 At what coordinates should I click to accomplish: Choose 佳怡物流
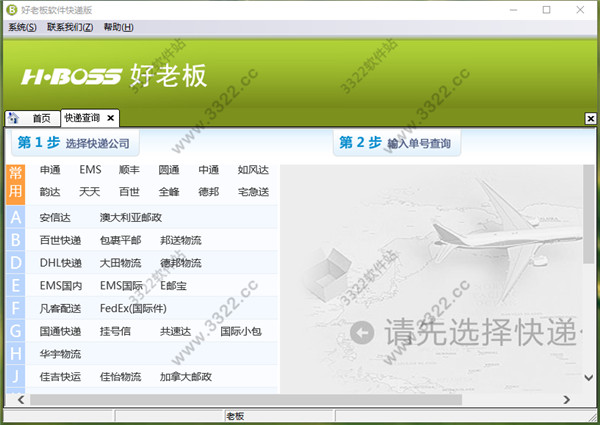(x=121, y=377)
